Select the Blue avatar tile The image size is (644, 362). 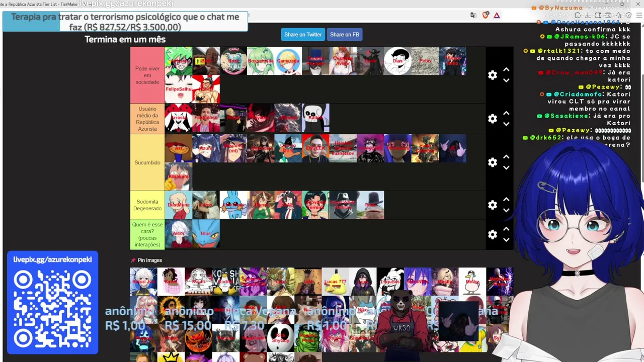click(x=206, y=234)
